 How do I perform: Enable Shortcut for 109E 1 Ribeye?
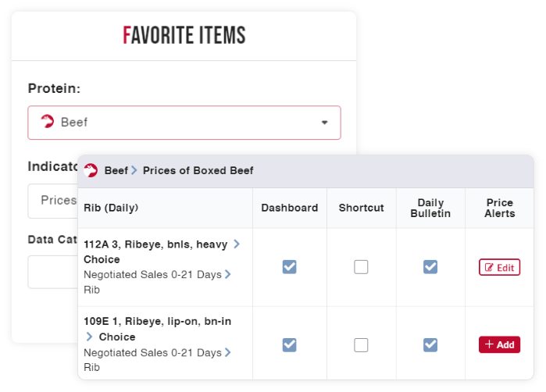(361, 344)
